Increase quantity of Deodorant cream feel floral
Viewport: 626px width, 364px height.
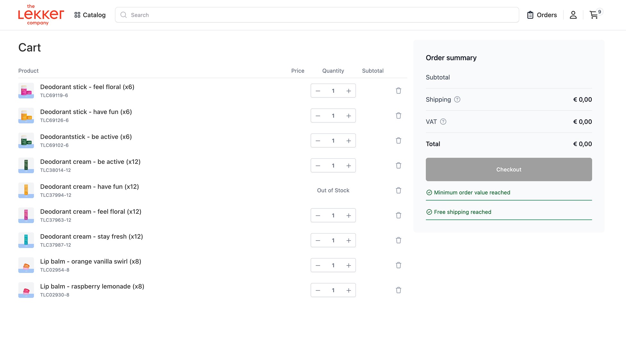[x=348, y=216]
